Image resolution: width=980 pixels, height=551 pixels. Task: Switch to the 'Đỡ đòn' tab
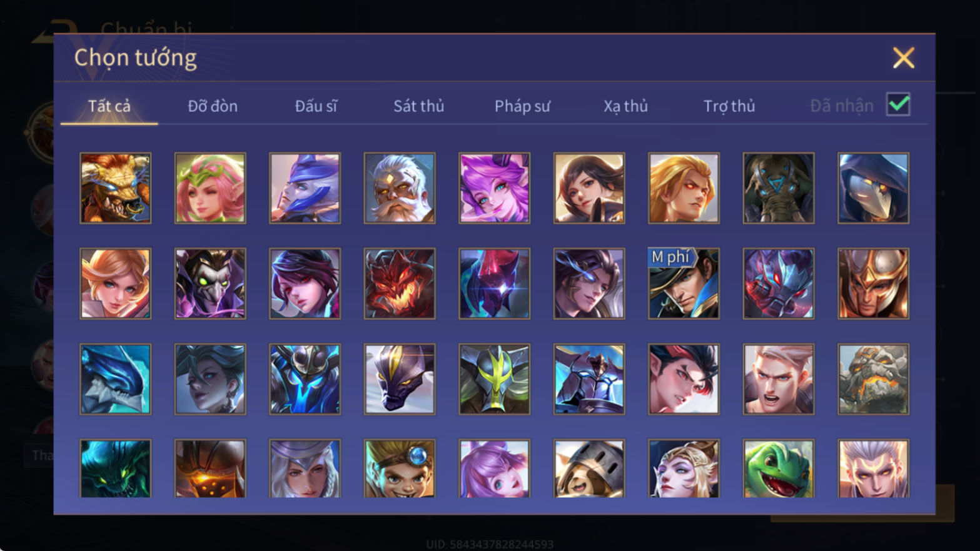click(213, 106)
